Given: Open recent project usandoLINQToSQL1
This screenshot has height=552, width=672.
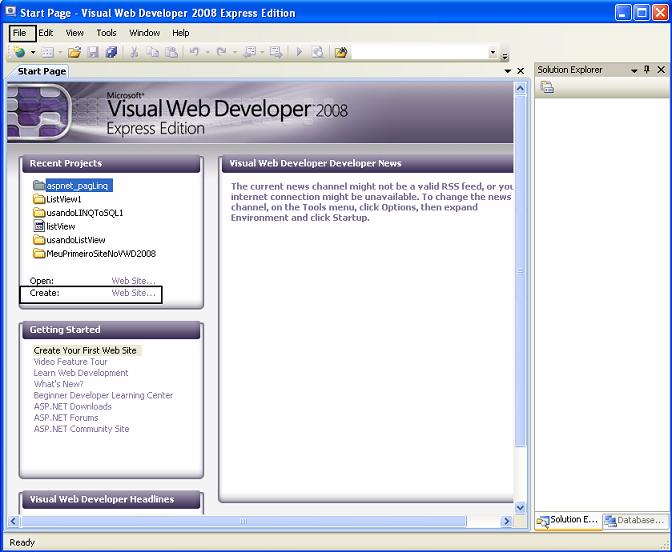Looking at the screenshot, I should (x=84, y=213).
